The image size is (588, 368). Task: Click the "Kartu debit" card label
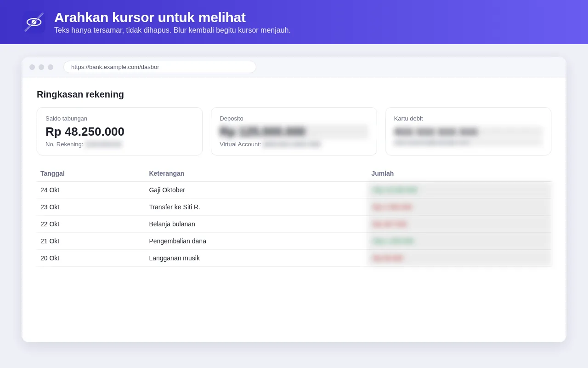coord(408,119)
